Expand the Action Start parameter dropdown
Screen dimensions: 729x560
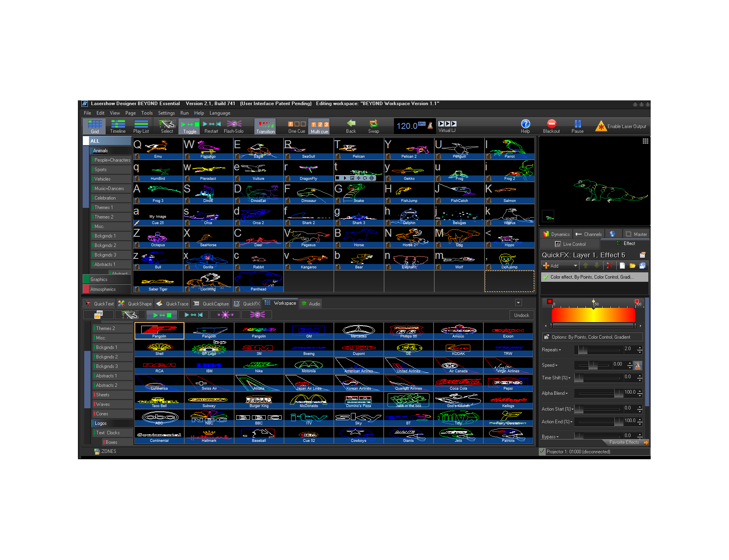tap(558, 409)
